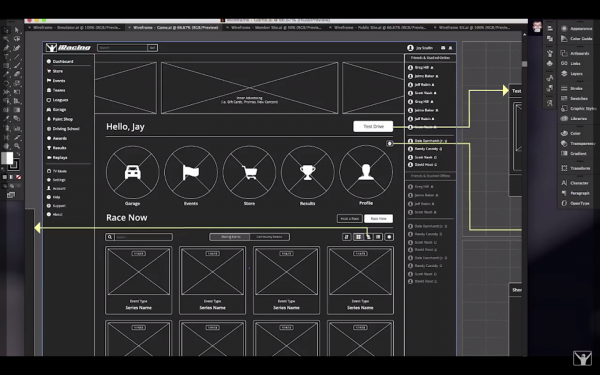The image size is (600, 375).
Task: Switch to Wireframe Kit.ai document tab
Action: (473, 28)
